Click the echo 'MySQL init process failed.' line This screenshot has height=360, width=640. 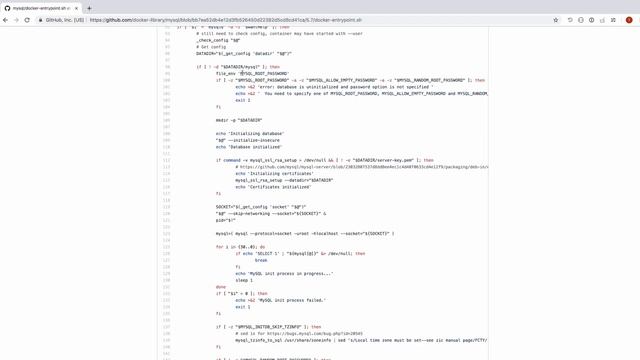280,300
